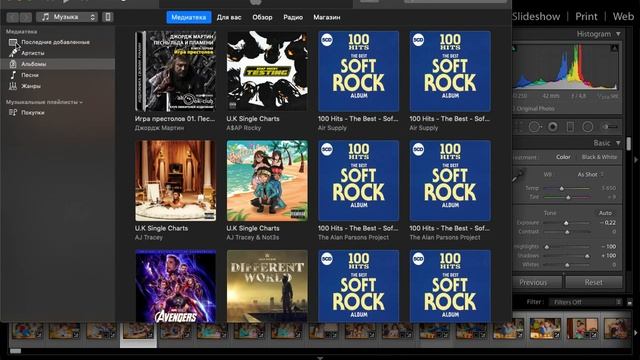Open the Обзор tab
Image resolution: width=640 pixels, height=360 pixels.
pyautogui.click(x=262, y=18)
